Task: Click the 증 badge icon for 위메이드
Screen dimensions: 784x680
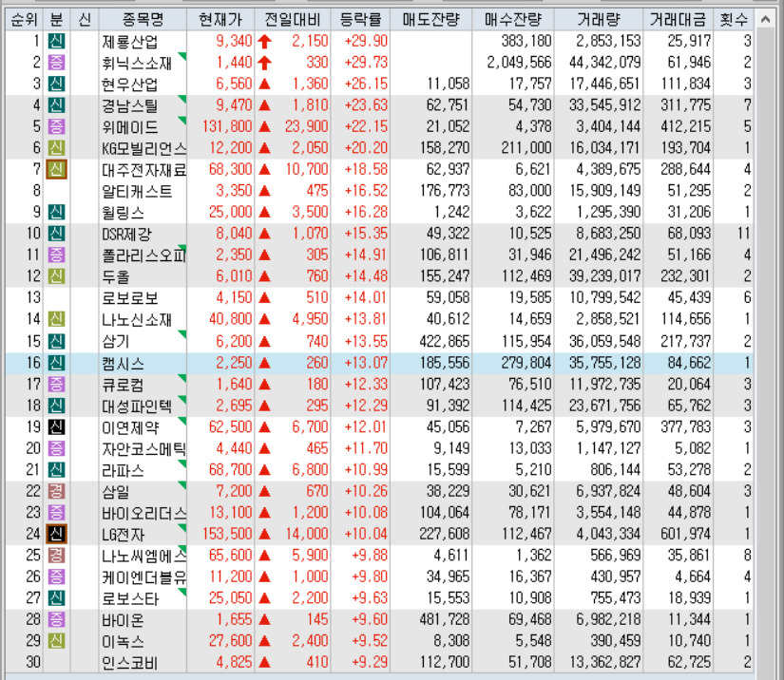Action: click(x=56, y=126)
